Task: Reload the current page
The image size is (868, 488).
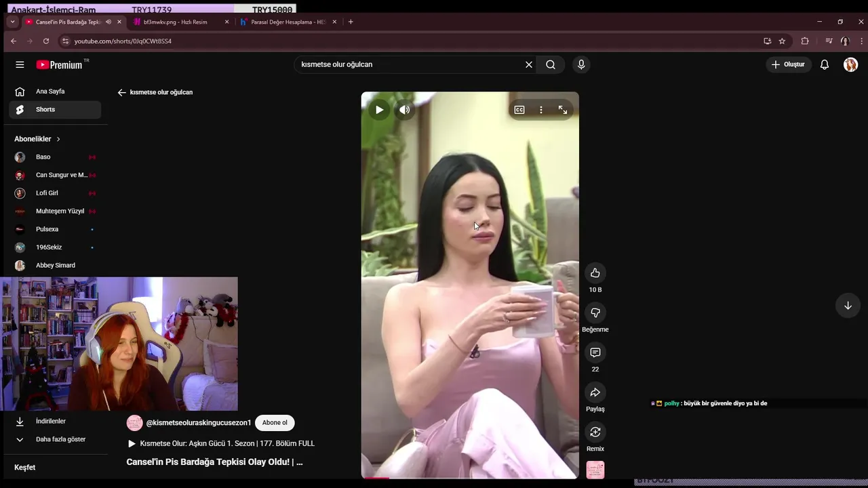Action: click(46, 41)
